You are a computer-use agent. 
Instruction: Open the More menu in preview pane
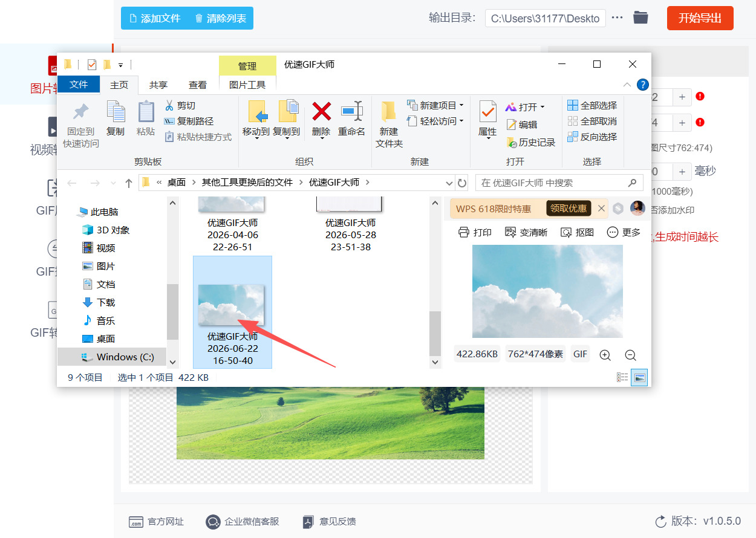624,232
